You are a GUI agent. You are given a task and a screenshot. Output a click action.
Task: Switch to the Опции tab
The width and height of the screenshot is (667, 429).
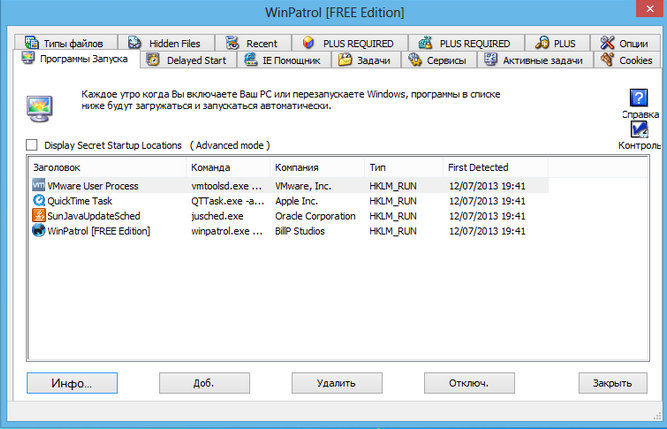click(x=625, y=43)
